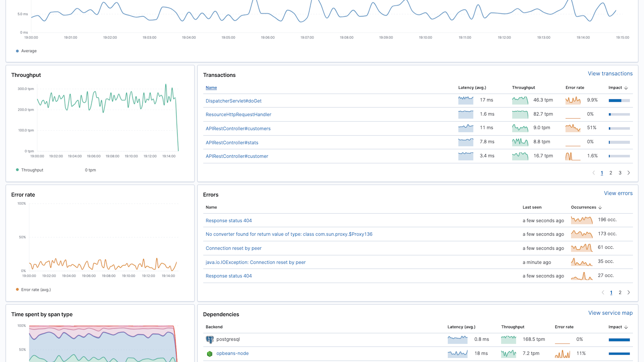644x362 pixels.
Task: Click Errors Occurrences sort arrow
Action: pos(600,207)
